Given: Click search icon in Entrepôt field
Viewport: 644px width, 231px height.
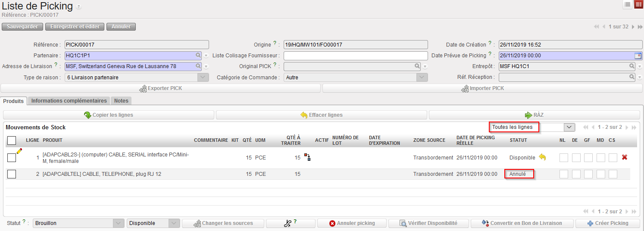Looking at the screenshot, I should pos(632,66).
